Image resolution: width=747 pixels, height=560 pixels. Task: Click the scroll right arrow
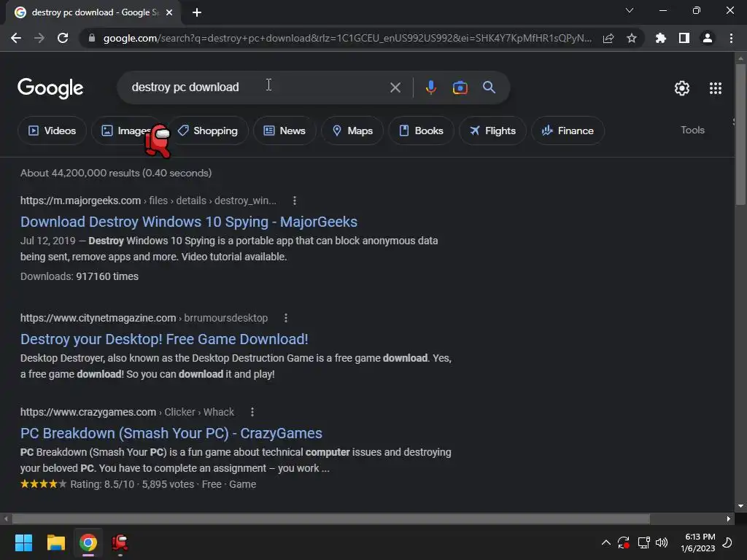coord(729,518)
